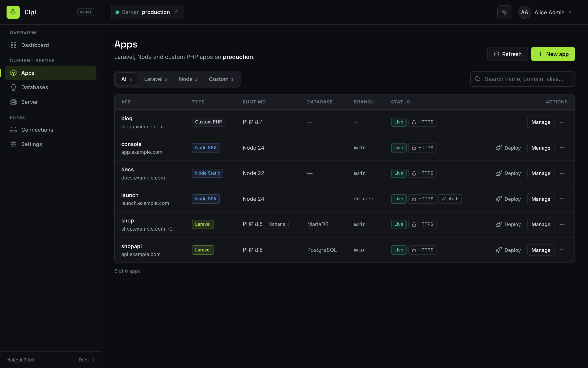Deploy the docs app
588x368 pixels.
pyautogui.click(x=508, y=173)
